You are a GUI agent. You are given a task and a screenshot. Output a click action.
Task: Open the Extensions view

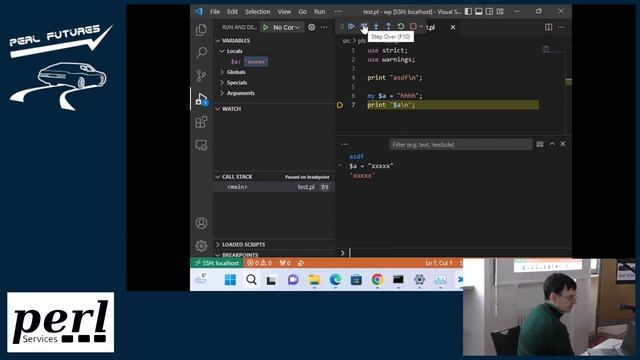[x=201, y=122]
